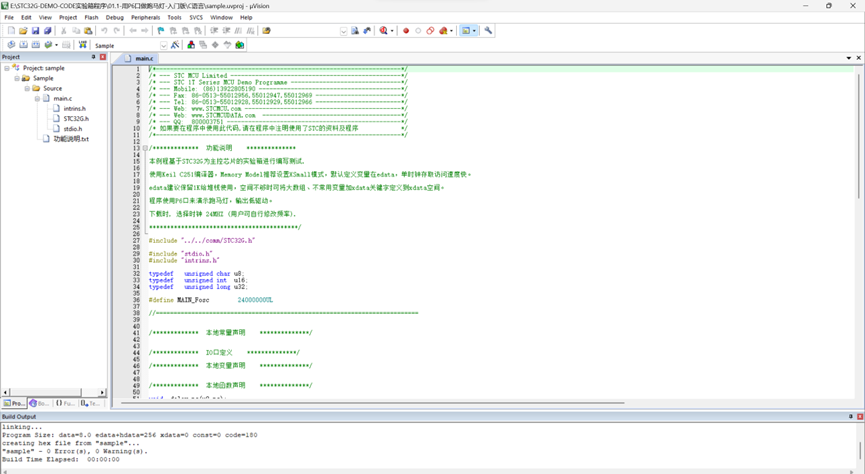
Task: Click the Open file folder icon
Action: click(23, 31)
